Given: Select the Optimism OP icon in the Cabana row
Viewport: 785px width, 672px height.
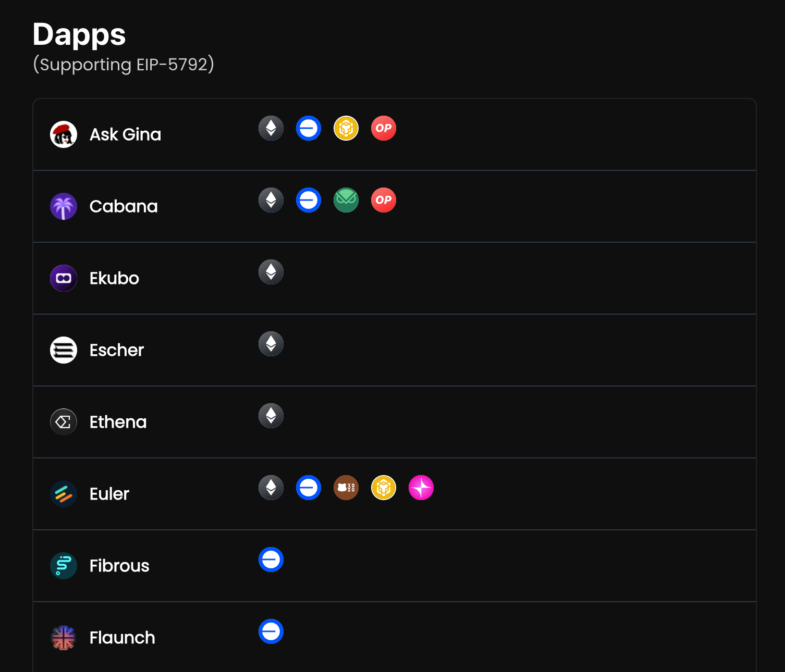Looking at the screenshot, I should click(x=384, y=200).
